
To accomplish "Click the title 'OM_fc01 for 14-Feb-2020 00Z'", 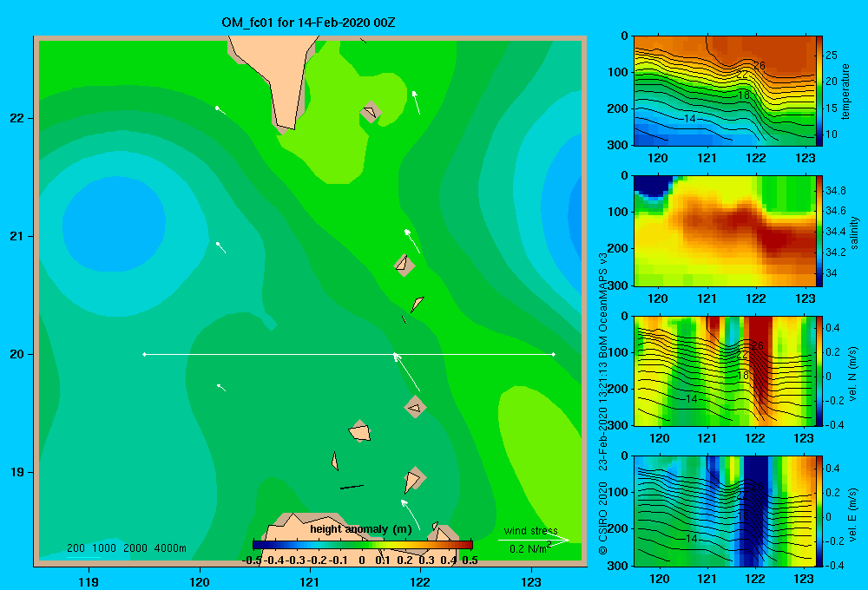I will point(308,23).
